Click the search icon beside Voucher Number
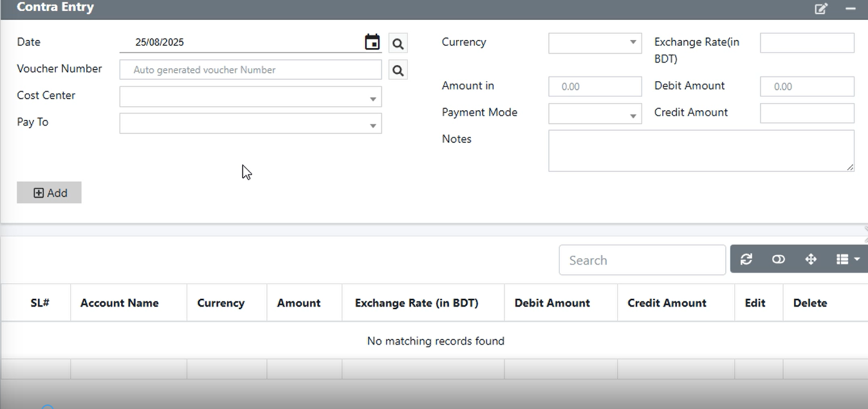 click(398, 70)
